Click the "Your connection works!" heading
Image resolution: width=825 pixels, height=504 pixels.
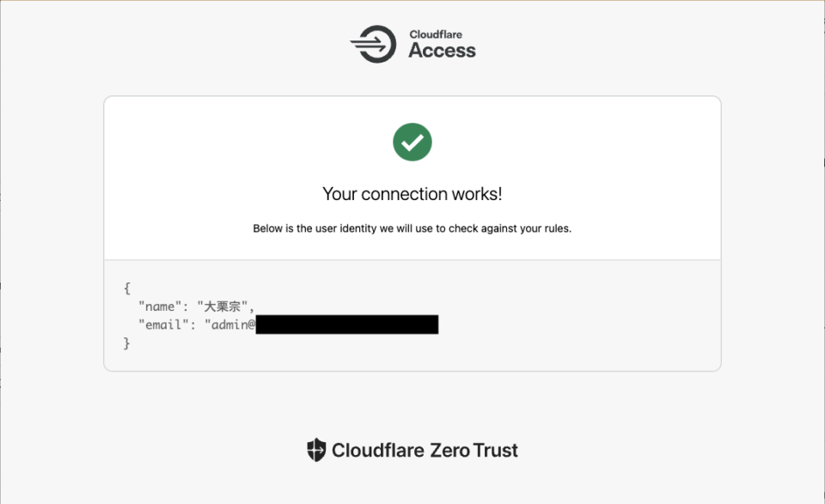(412, 194)
